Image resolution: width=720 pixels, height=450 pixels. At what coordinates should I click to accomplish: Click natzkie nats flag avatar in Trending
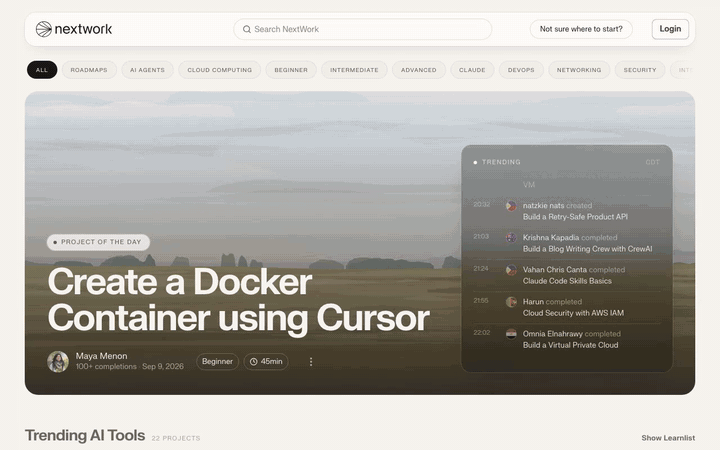coord(511,206)
